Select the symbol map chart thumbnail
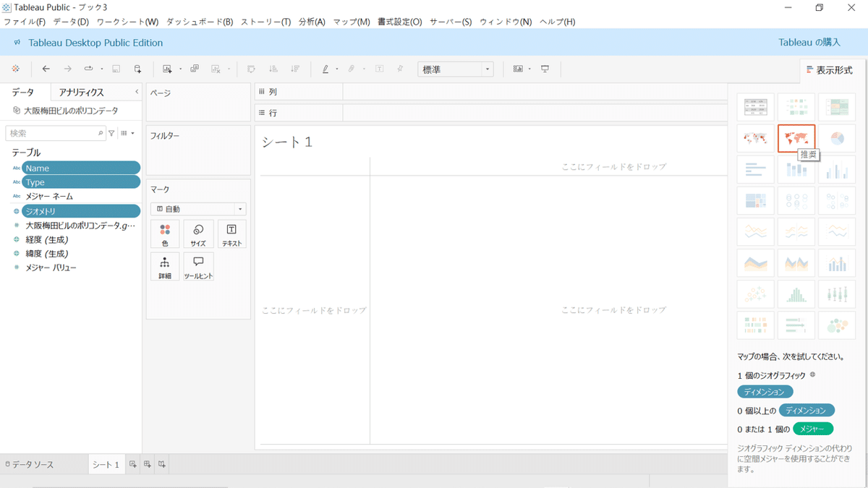 point(755,138)
